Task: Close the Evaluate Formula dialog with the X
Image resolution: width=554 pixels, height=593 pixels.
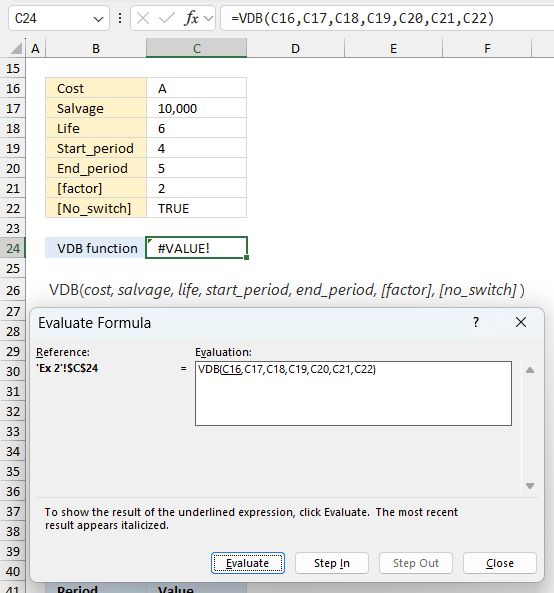Action: 521,322
